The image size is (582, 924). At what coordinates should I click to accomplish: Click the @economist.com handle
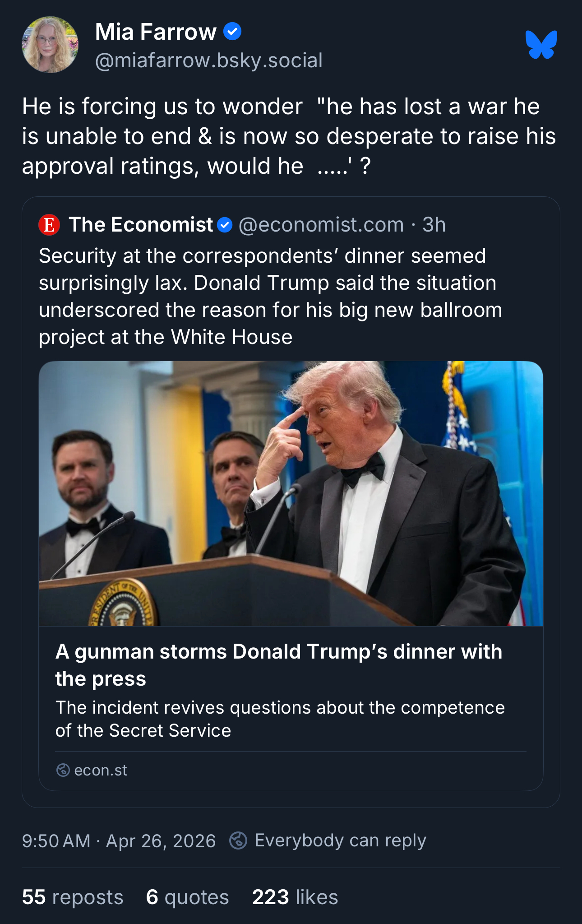click(x=321, y=225)
